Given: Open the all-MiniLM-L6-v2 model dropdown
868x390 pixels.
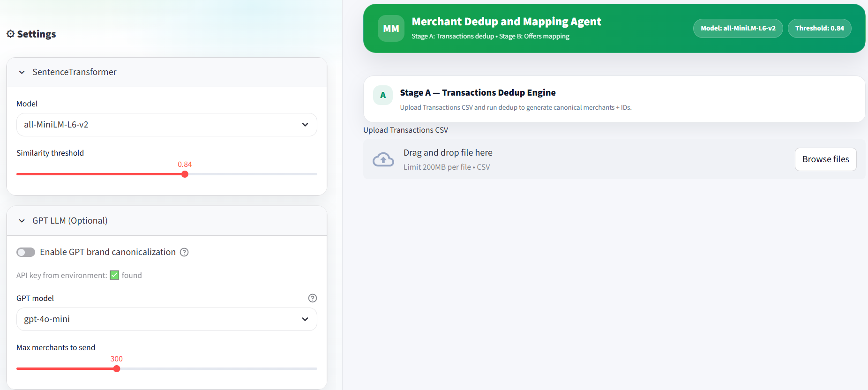Looking at the screenshot, I should coord(166,125).
